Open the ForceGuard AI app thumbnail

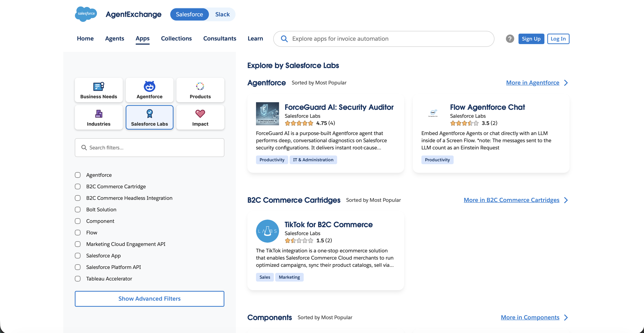pyautogui.click(x=267, y=114)
